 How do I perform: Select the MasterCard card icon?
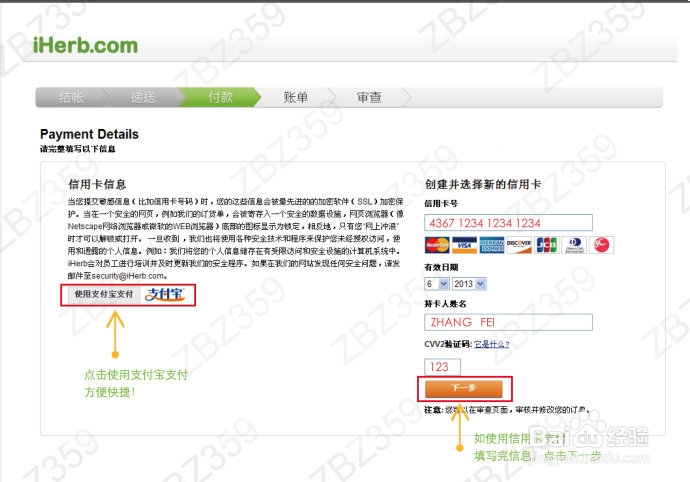[437, 245]
